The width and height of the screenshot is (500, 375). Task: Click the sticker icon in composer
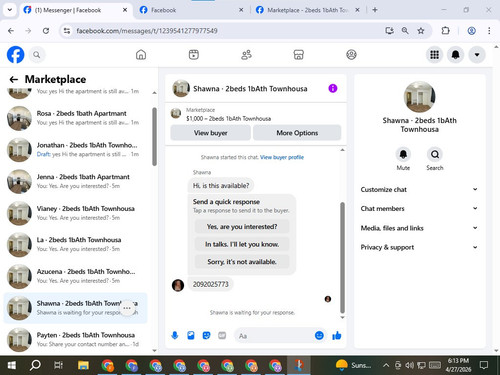pos(206,335)
